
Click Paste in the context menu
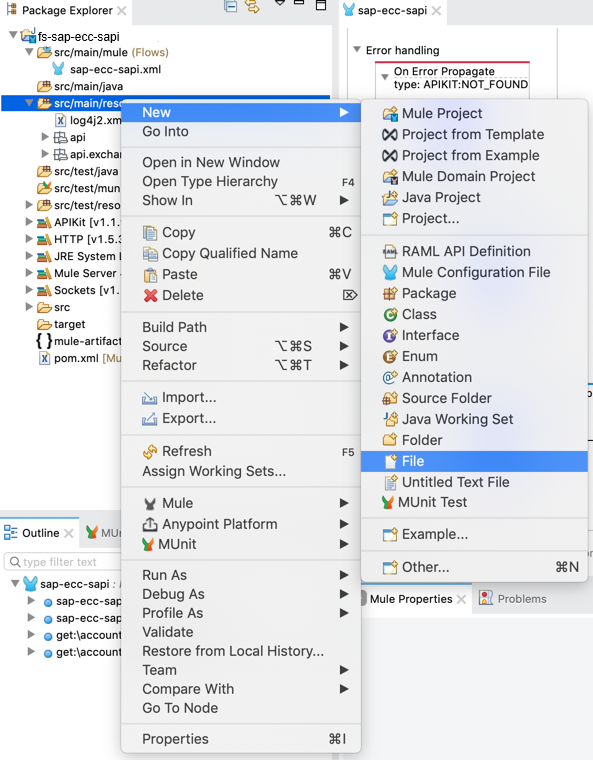(240, 274)
